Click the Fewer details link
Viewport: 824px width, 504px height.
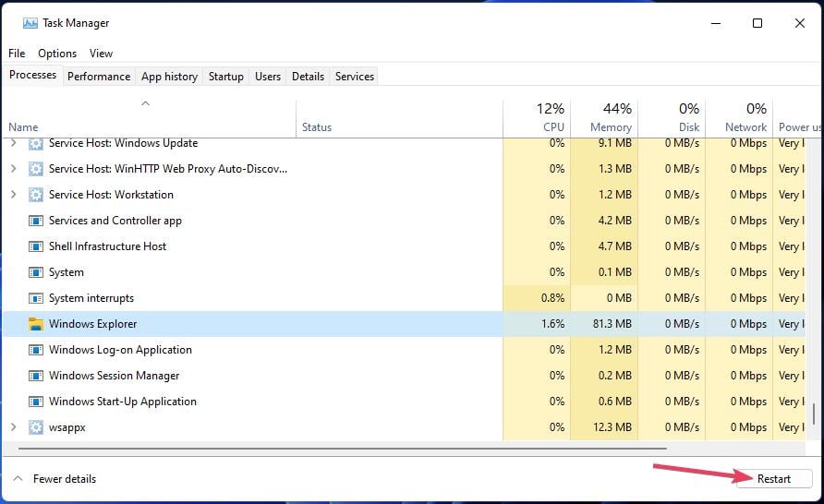point(64,479)
